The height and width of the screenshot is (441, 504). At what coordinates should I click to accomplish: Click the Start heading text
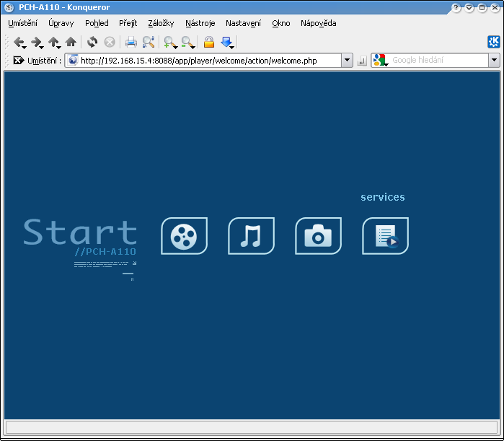80,232
